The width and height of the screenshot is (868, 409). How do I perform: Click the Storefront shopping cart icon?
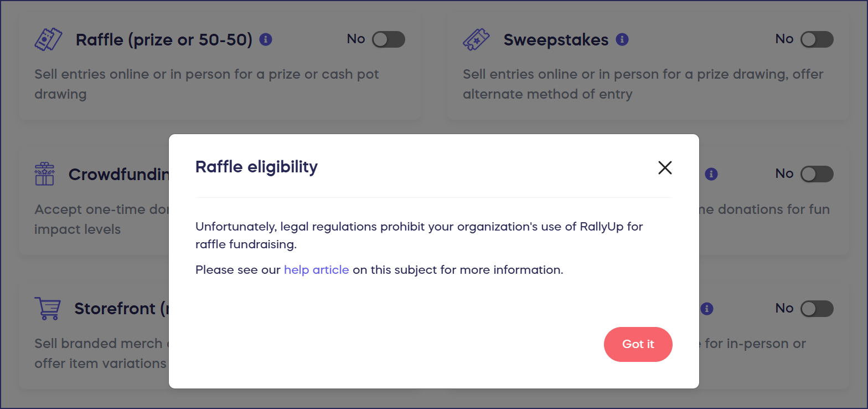pyautogui.click(x=47, y=308)
